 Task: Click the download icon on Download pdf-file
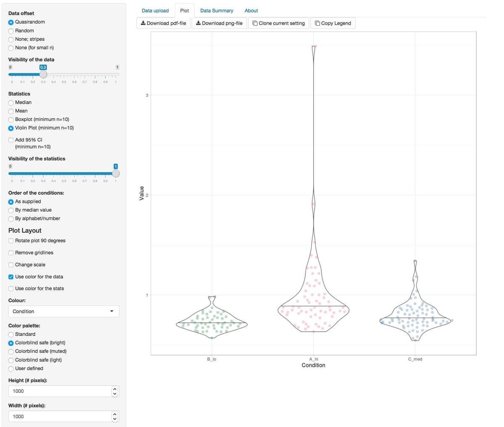tap(143, 23)
